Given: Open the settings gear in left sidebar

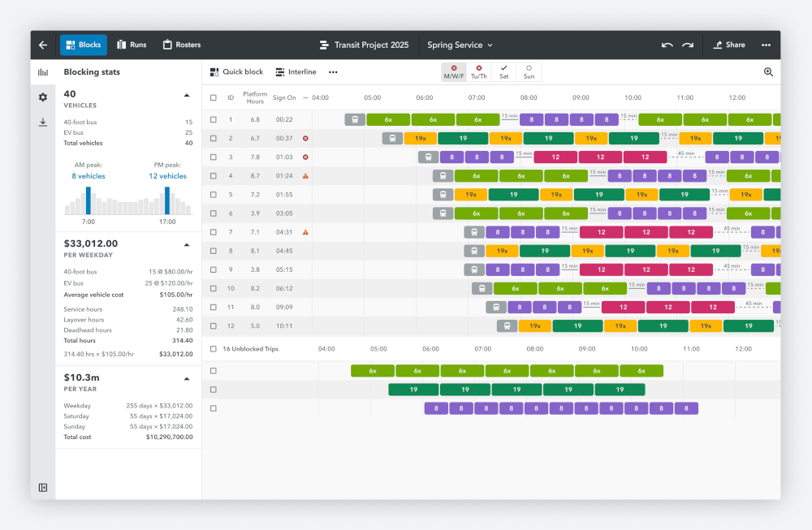Looking at the screenshot, I should [43, 97].
